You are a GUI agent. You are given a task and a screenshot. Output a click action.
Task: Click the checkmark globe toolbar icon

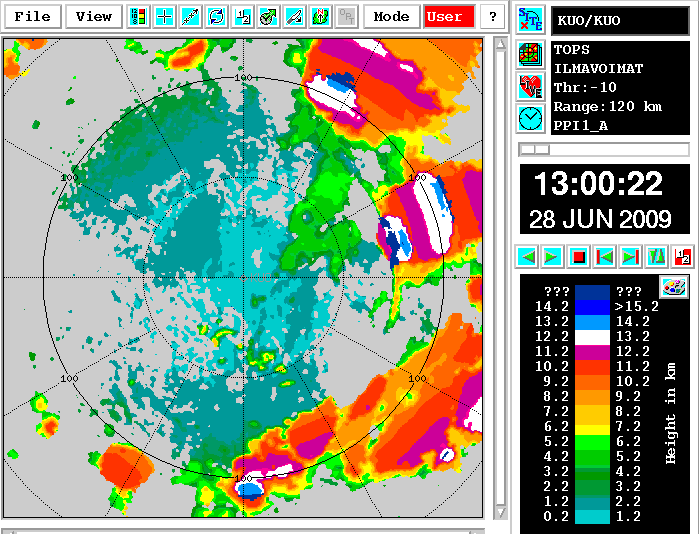268,17
